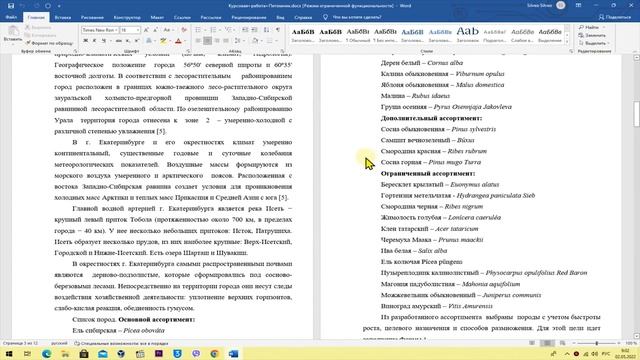640x360 pixels.
Task: Toggle strikethrough (abc) formatting
Action: pyautogui.click(x=119, y=41)
